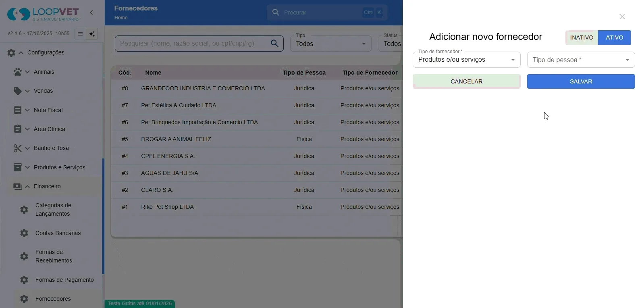This screenshot has width=644, height=308.
Task: Set supplier status to INATIVO
Action: click(582, 37)
